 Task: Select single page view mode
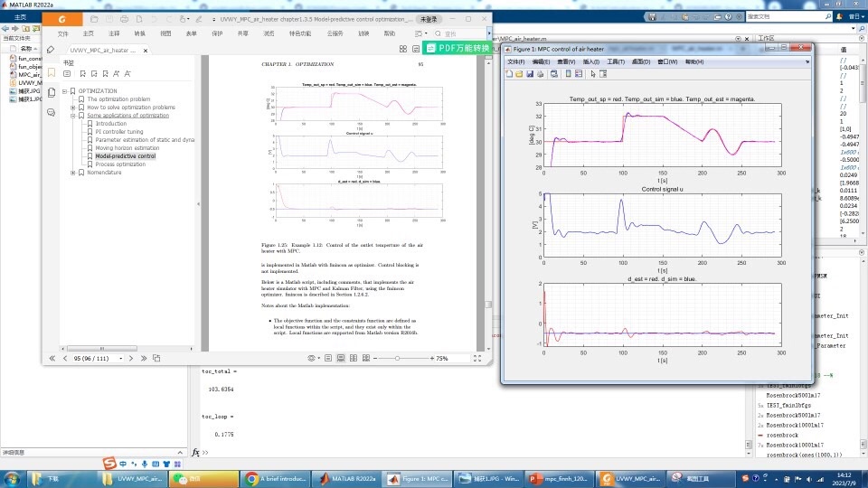(x=328, y=359)
